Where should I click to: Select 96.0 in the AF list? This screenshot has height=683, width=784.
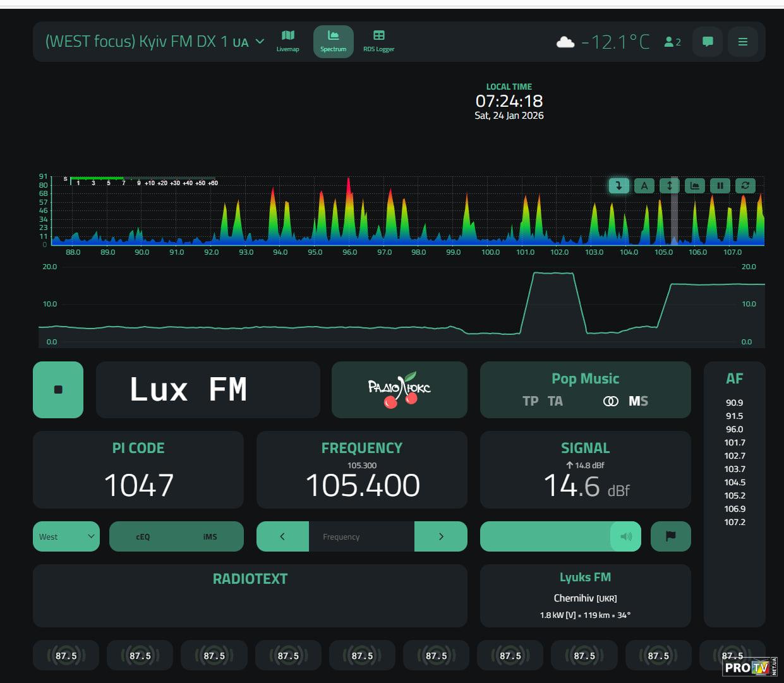click(734, 429)
